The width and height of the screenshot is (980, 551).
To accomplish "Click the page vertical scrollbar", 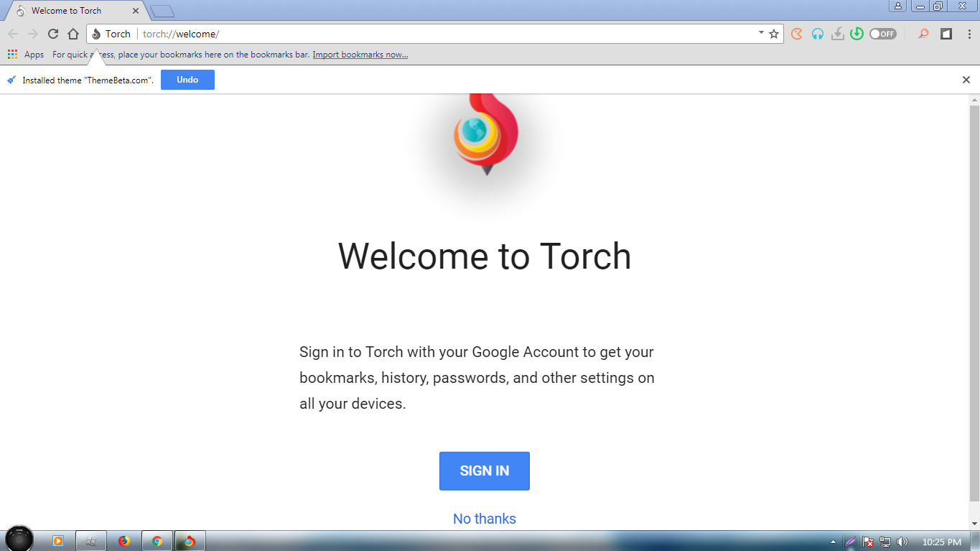I will pos(974,302).
